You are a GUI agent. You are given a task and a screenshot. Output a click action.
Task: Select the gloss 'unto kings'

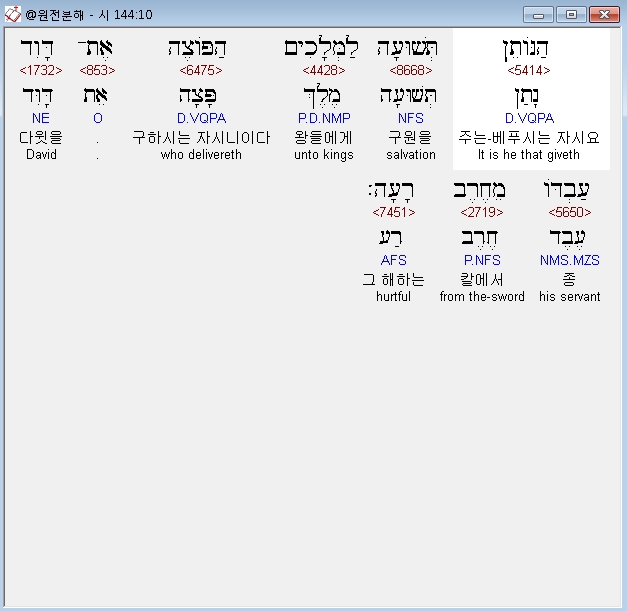tap(324, 155)
